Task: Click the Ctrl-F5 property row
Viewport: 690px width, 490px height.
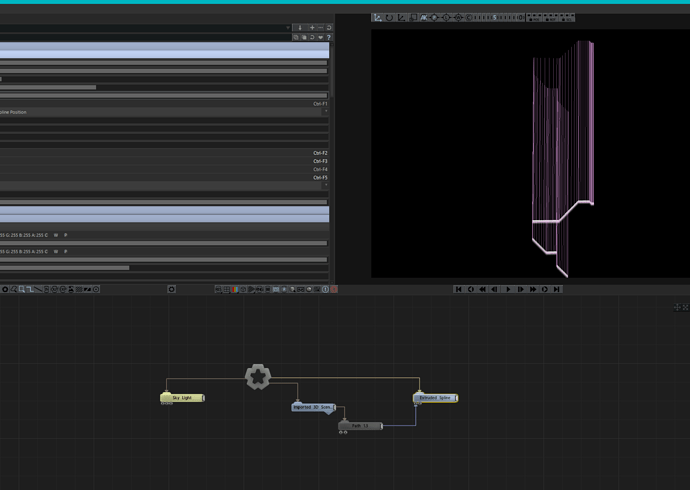Action: [164, 178]
